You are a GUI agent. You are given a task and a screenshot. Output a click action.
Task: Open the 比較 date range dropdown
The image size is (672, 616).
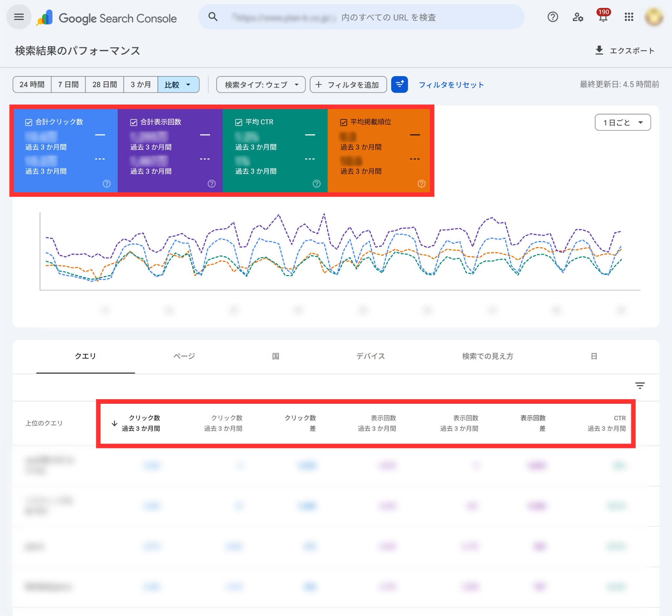(x=178, y=84)
